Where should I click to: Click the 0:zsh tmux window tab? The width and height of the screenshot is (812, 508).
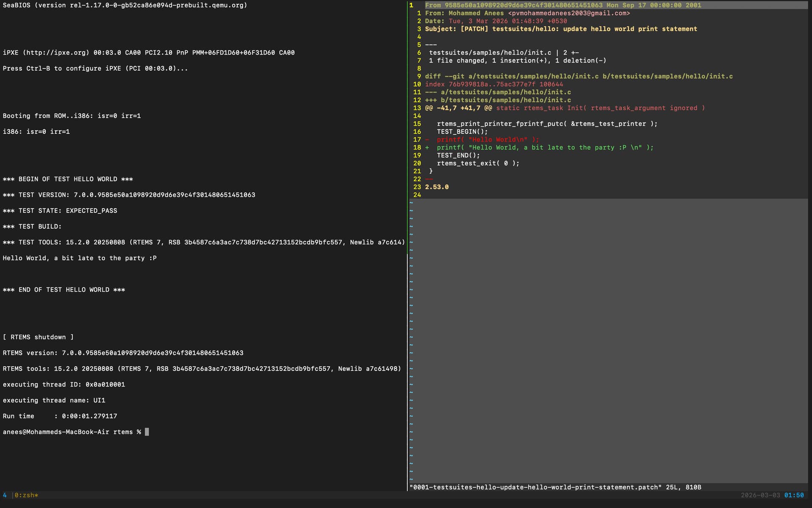[x=26, y=495]
